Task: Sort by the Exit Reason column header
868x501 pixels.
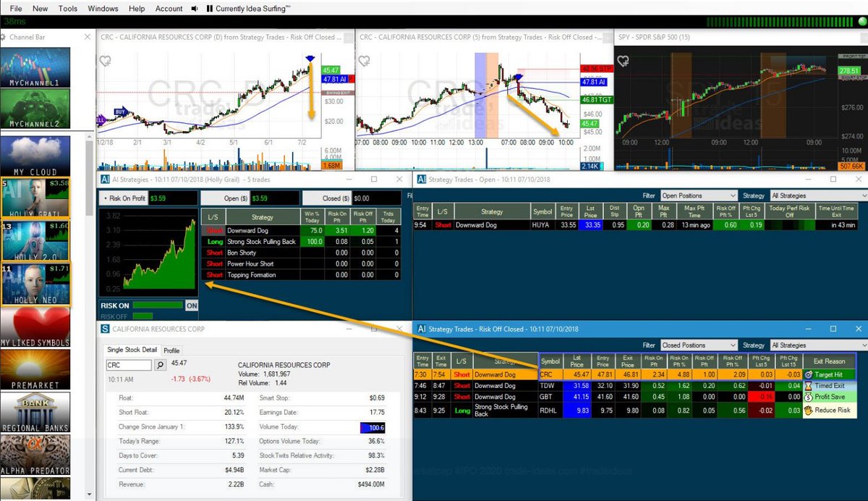Action: (828, 360)
